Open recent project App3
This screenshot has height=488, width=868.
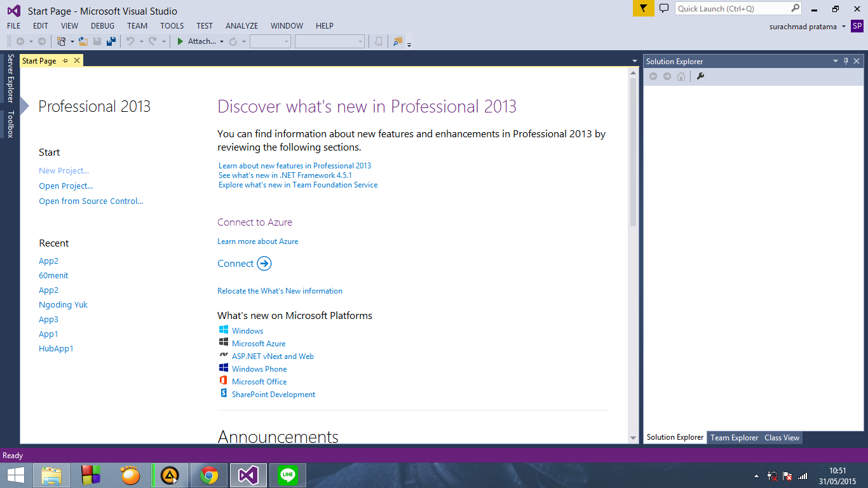click(48, 320)
